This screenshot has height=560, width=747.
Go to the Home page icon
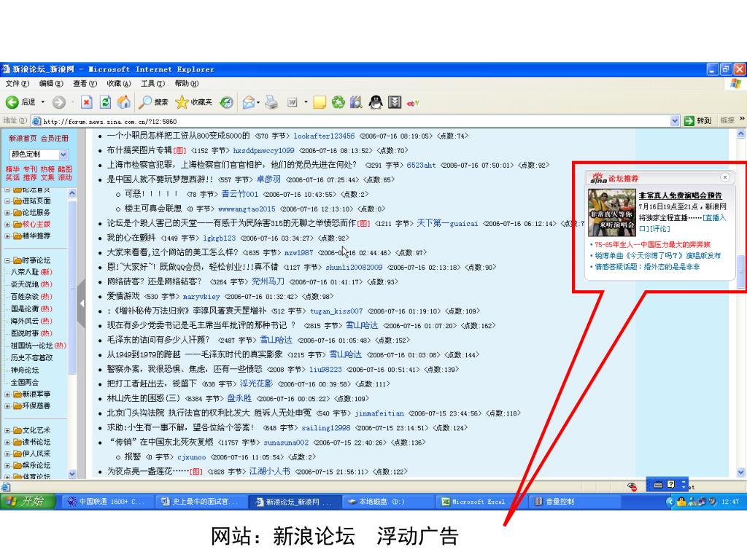pyautogui.click(x=123, y=102)
